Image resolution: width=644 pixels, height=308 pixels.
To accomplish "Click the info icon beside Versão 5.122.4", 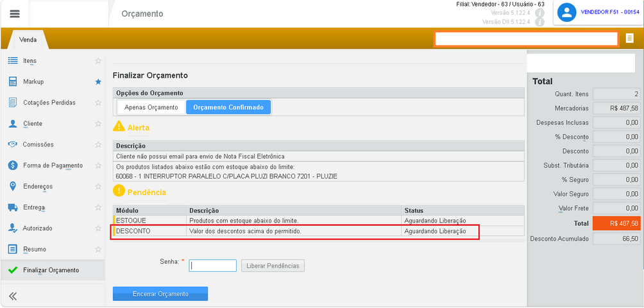I will click(540, 13).
